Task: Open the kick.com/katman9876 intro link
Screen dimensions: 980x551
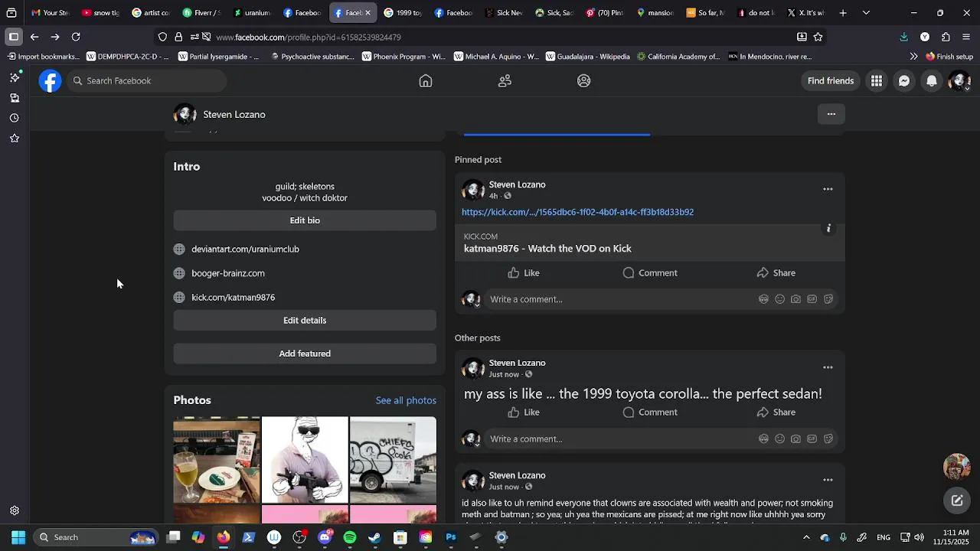Action: pyautogui.click(x=233, y=298)
